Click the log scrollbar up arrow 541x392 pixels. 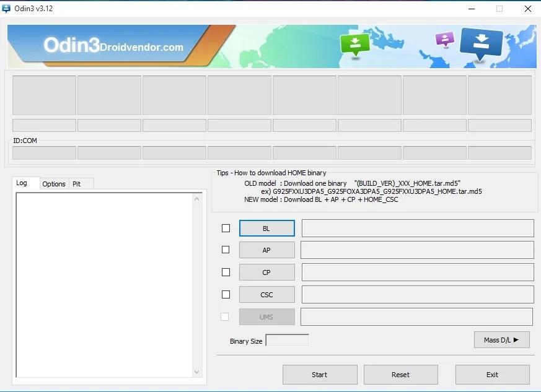[x=196, y=199]
